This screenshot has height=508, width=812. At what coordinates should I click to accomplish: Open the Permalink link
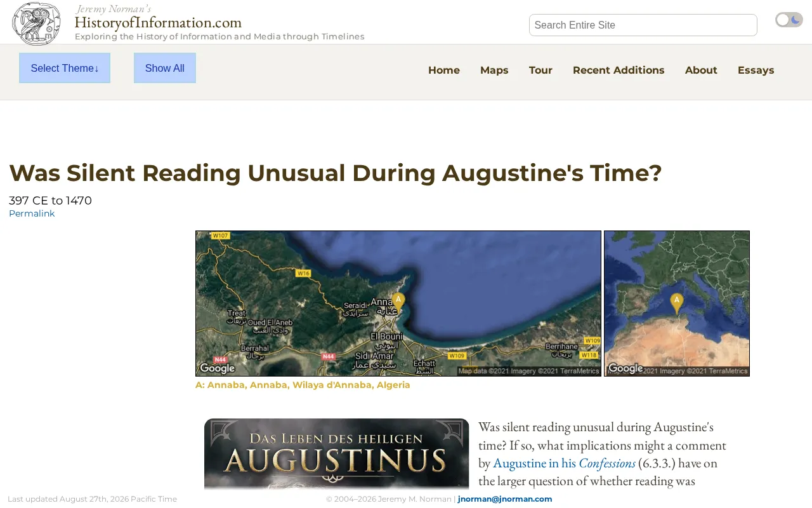32,213
